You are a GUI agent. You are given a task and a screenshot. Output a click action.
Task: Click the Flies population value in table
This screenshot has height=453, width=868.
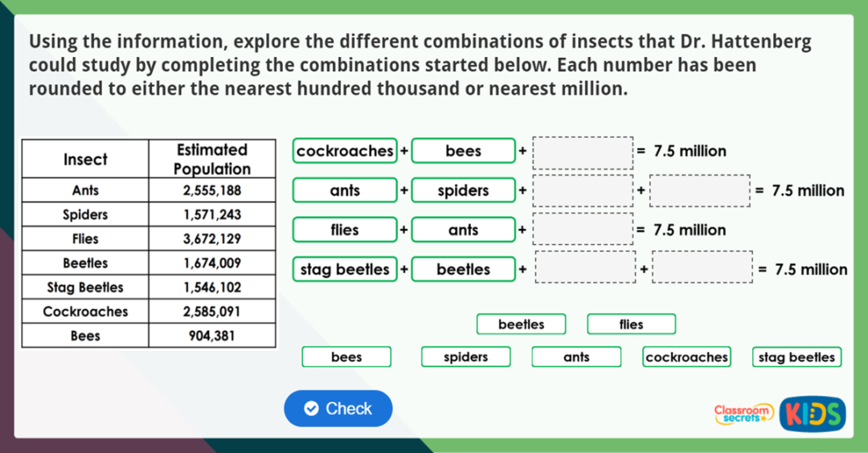[x=212, y=239]
